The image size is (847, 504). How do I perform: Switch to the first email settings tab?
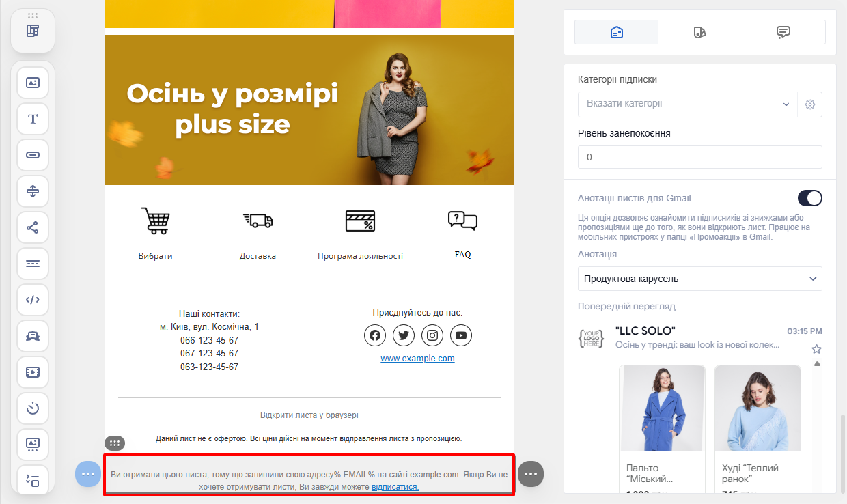point(617,32)
